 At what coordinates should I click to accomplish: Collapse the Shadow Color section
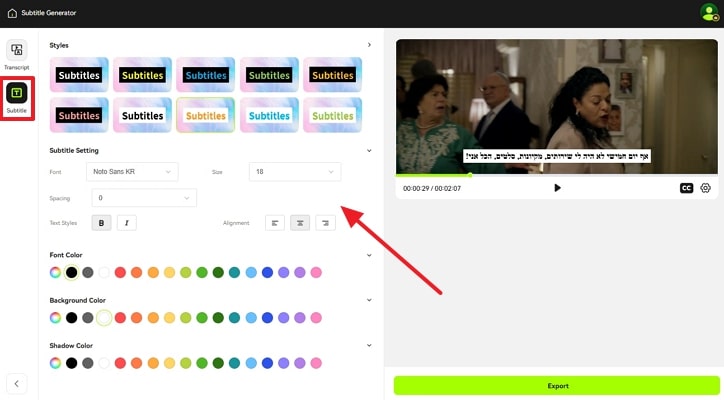[369, 345]
